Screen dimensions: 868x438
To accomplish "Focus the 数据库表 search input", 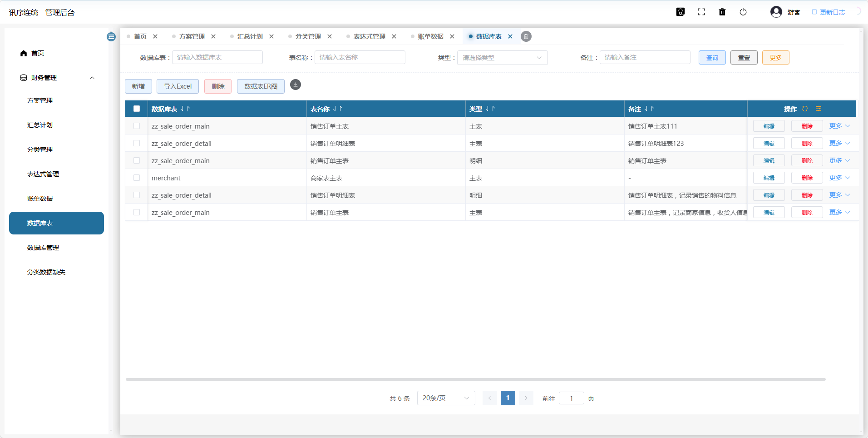I will [x=217, y=57].
